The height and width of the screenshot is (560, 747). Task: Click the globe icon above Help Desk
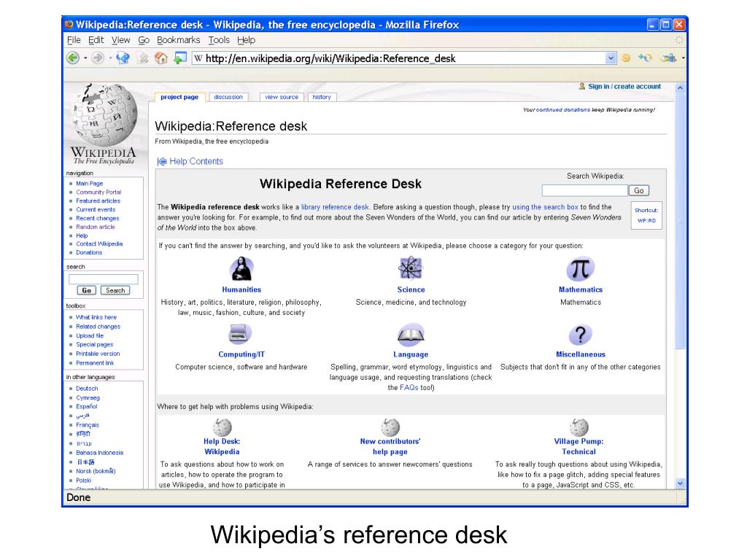point(222,427)
